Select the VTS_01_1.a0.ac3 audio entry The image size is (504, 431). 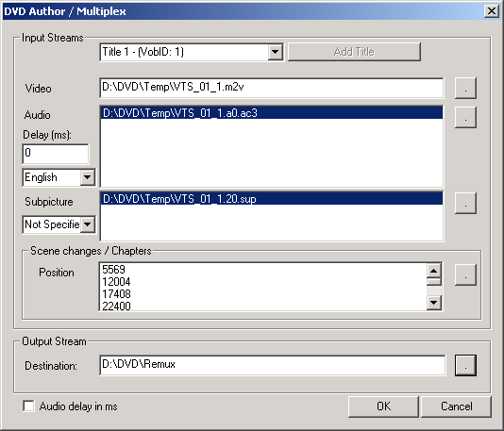point(272,113)
